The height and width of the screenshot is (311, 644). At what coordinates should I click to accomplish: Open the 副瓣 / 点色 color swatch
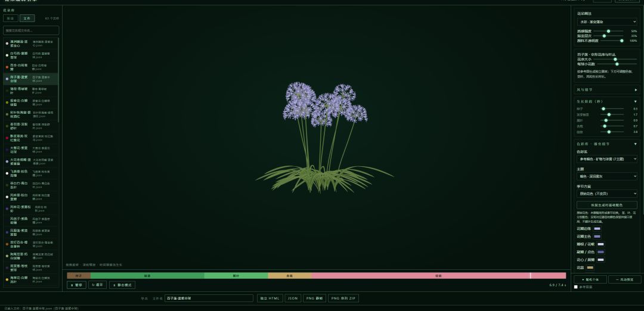[600, 252]
